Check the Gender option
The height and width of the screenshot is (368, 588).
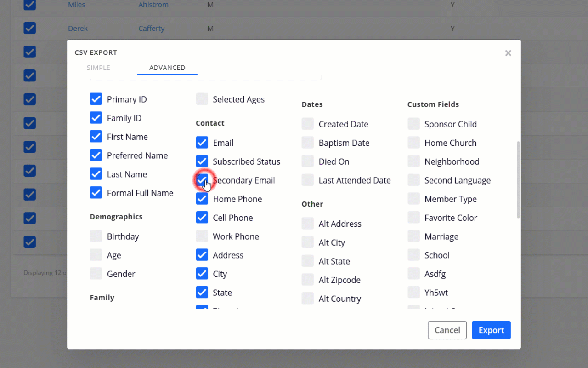pos(96,274)
